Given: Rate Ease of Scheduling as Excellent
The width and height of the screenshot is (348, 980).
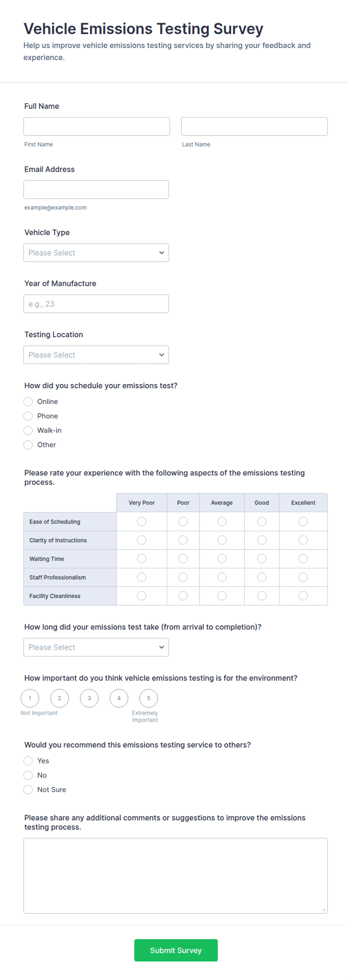Looking at the screenshot, I should [x=303, y=521].
